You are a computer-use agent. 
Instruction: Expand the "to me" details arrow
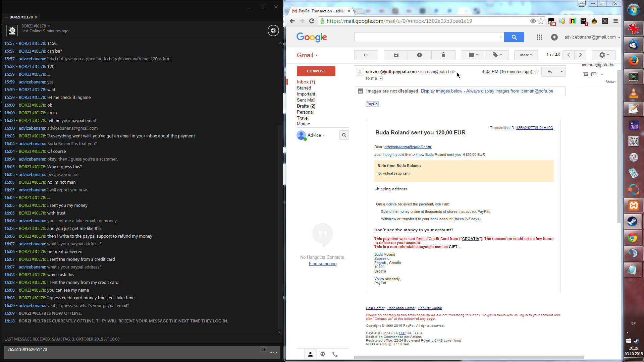[381, 78]
